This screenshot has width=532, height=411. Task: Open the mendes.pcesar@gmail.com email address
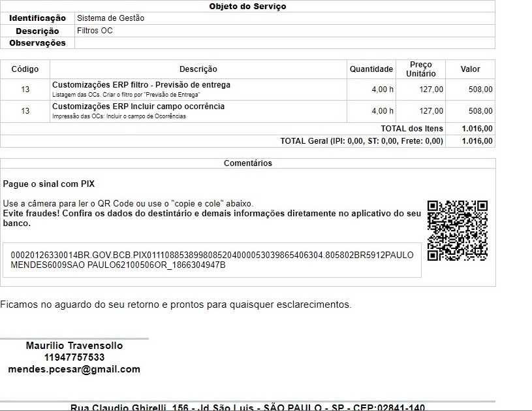click(74, 369)
